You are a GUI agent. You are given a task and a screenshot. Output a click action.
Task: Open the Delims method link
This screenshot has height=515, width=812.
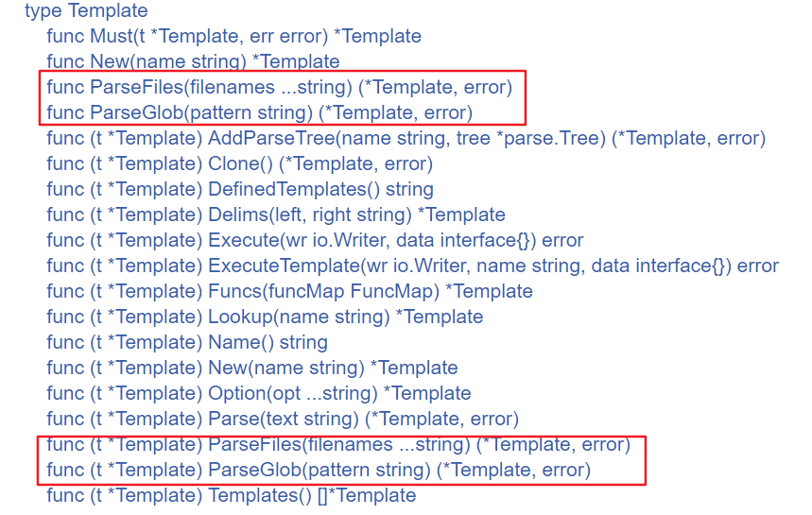coord(275,215)
